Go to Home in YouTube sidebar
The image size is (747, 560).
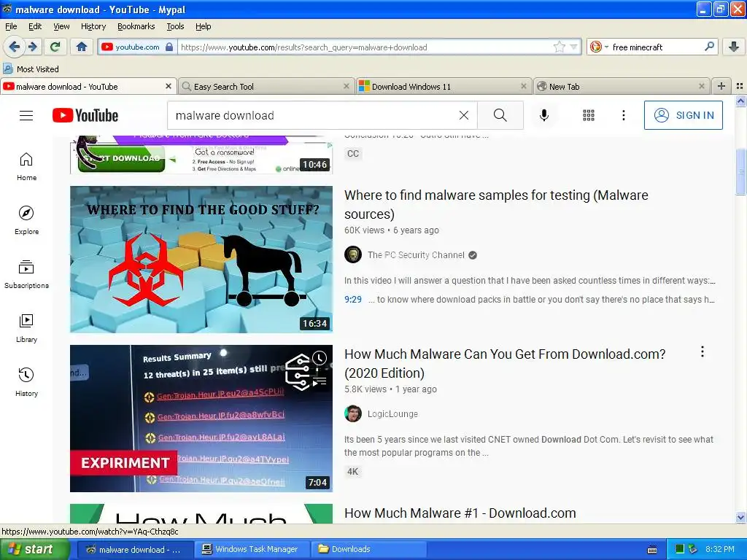point(26,167)
